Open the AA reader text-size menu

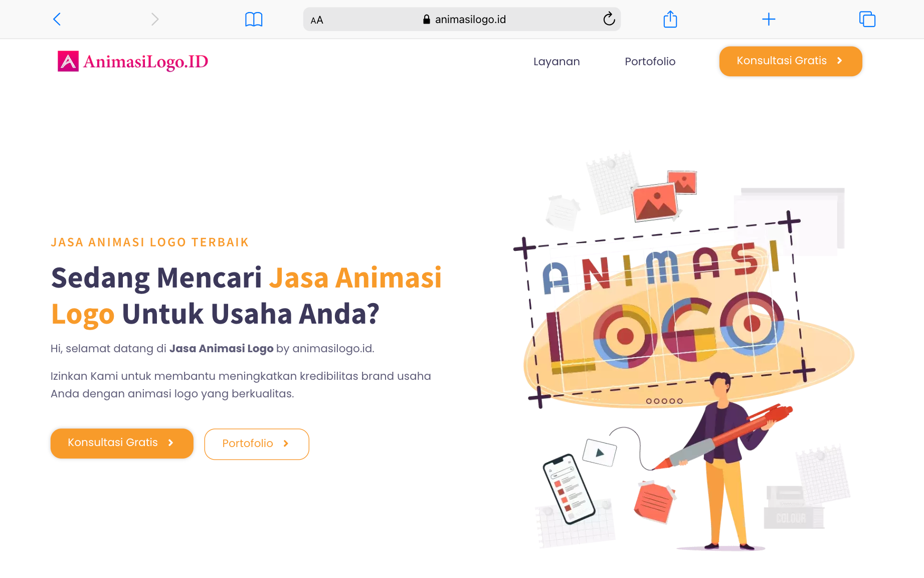coord(317,20)
